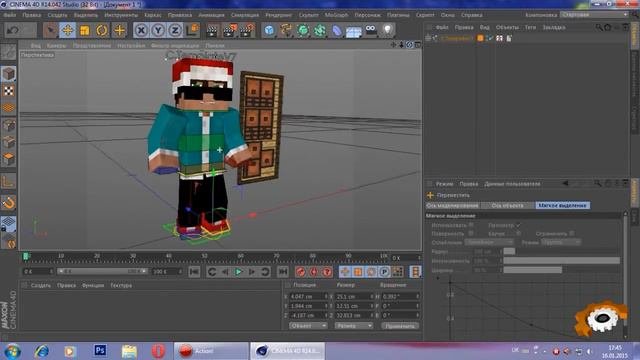The width and height of the screenshot is (640, 360).
Task: Switch to the Object Axis tab
Action: 507,206
